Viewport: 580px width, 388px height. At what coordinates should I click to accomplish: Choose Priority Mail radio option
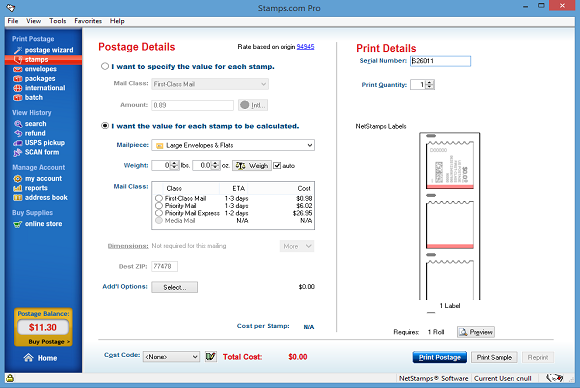pos(159,206)
